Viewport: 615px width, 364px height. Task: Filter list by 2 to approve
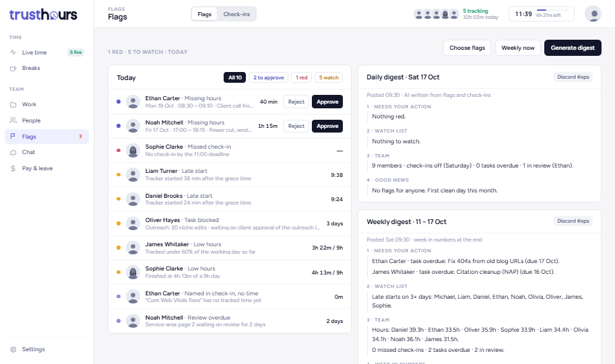[268, 77]
